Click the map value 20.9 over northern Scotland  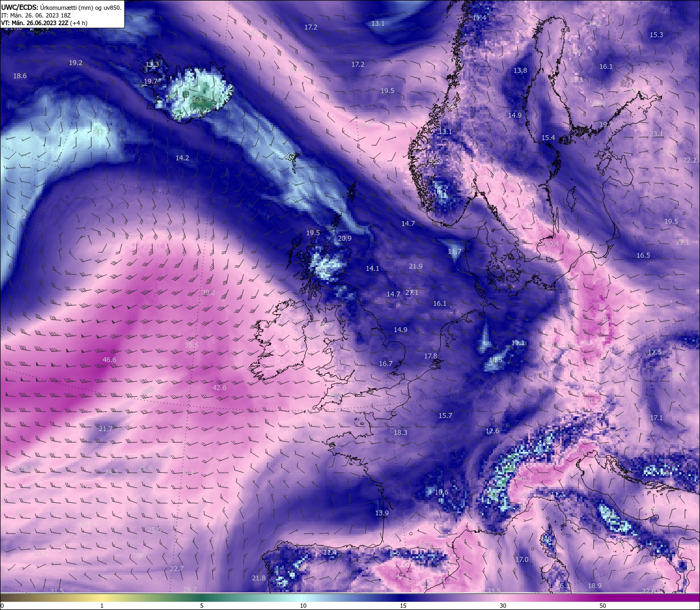tap(345, 239)
